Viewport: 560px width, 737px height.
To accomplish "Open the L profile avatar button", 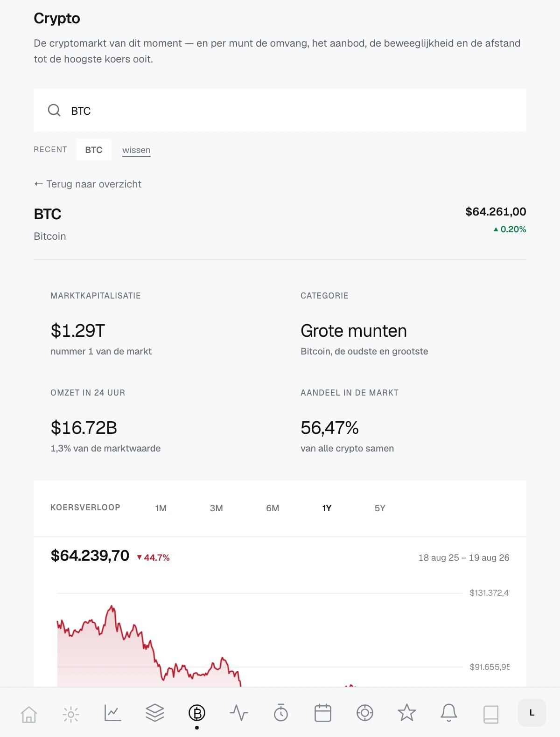I will (532, 713).
